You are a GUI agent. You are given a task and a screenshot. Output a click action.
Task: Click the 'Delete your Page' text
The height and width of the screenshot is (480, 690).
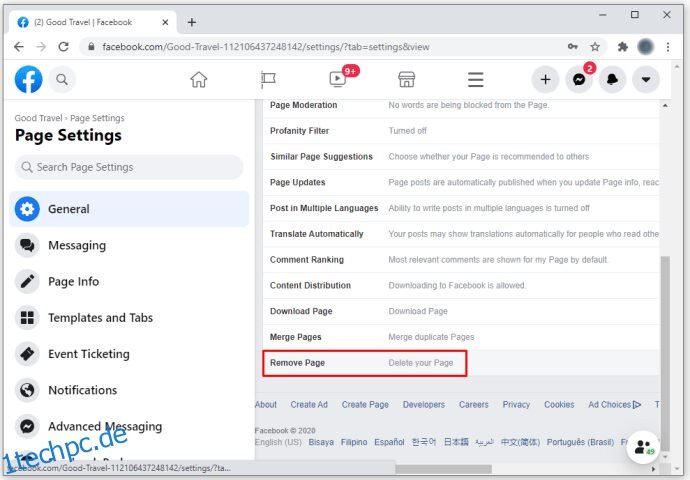pyautogui.click(x=421, y=363)
